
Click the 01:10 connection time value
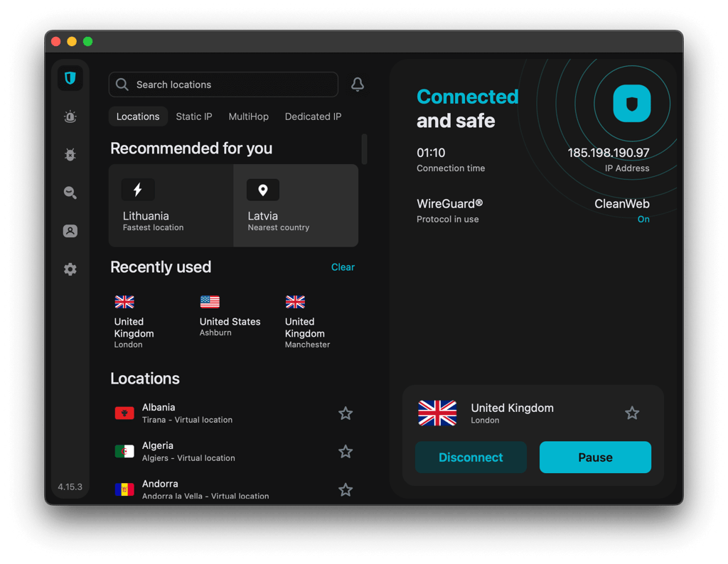431,153
